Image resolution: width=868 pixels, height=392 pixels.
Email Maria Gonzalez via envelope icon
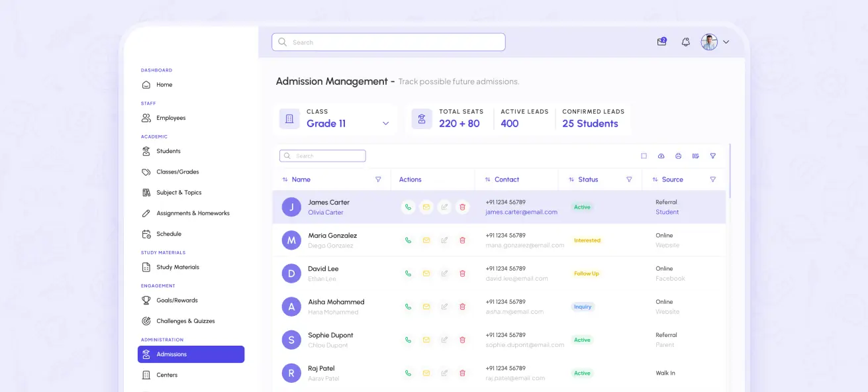coord(426,240)
